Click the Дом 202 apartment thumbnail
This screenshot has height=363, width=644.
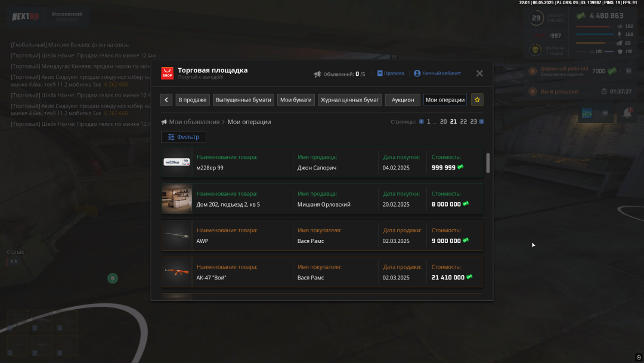[177, 198]
